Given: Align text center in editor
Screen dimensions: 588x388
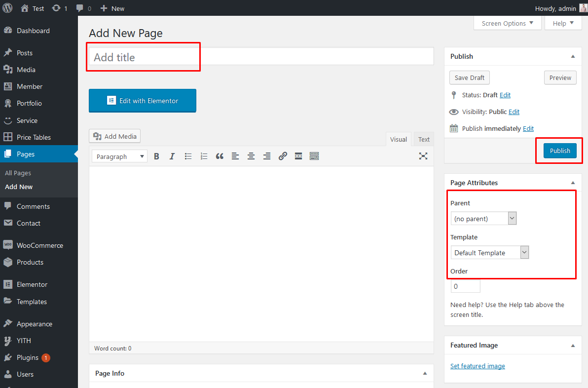Looking at the screenshot, I should pyautogui.click(x=251, y=156).
